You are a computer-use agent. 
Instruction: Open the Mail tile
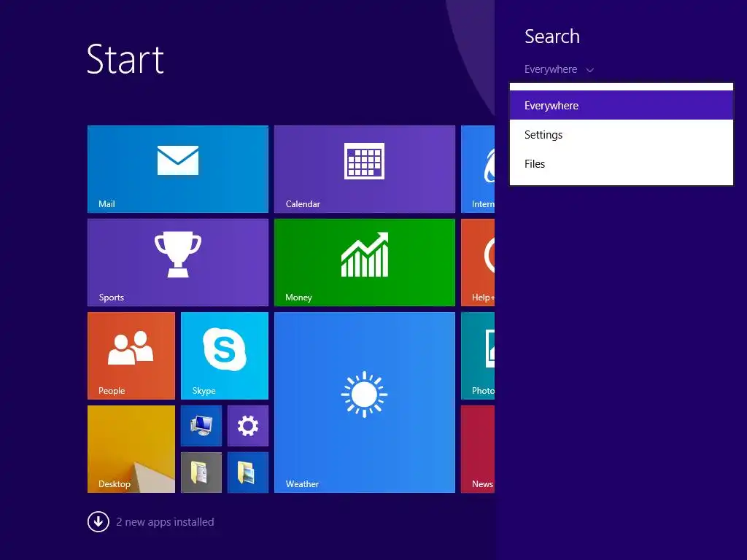(178, 169)
